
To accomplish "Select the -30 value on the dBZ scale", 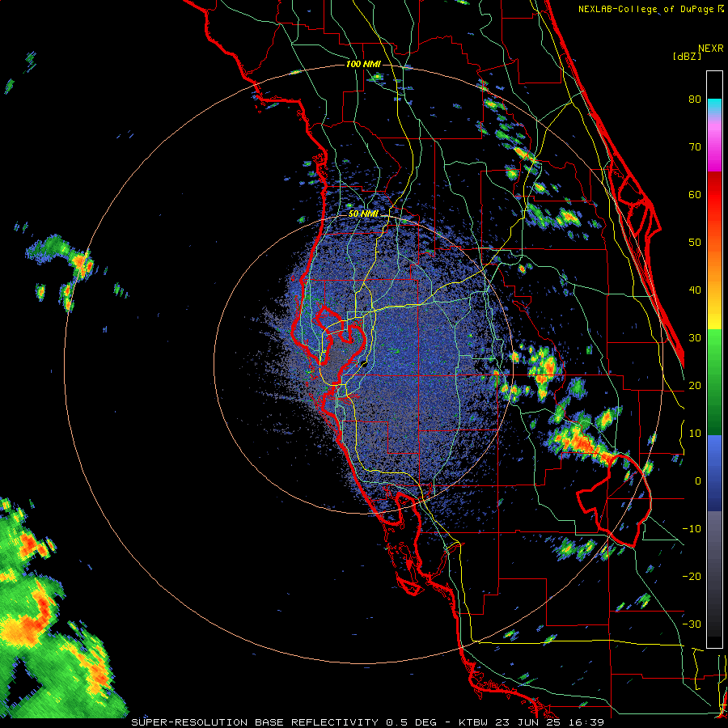I will pos(692,624).
